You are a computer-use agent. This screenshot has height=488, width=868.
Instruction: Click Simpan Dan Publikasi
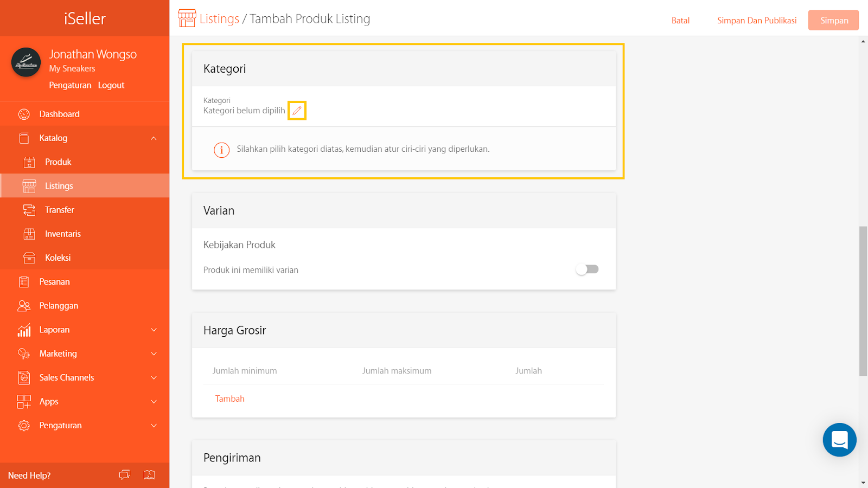click(757, 20)
